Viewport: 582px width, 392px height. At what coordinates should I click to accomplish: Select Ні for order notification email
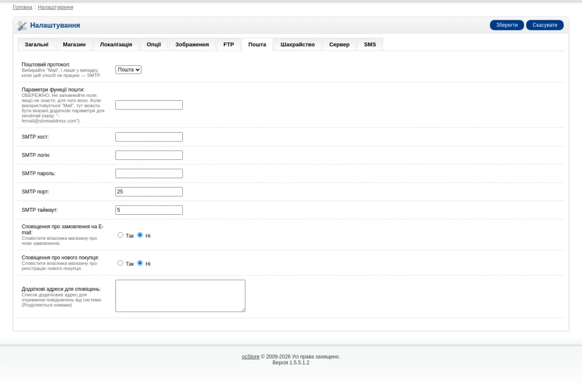140,235
